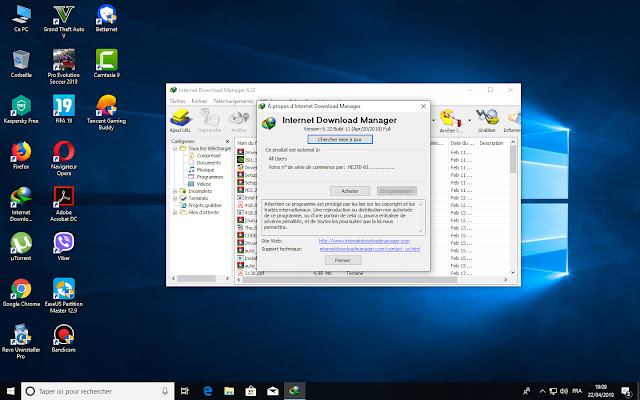Close the Catégories panel with its X

[227, 141]
